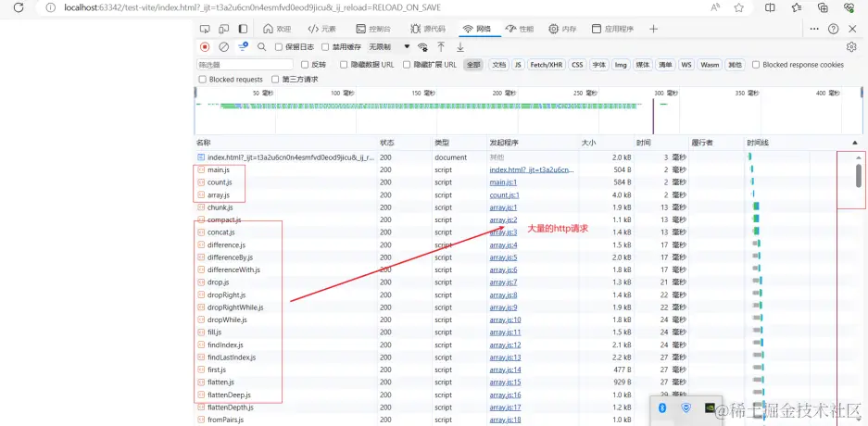Add a new DevTools tab with plus icon

pyautogui.click(x=653, y=29)
